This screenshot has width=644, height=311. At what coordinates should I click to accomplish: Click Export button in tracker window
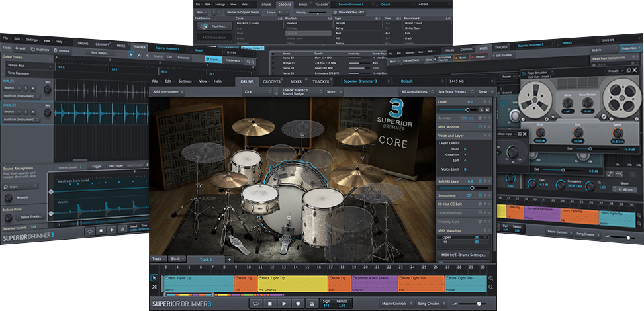213,60
